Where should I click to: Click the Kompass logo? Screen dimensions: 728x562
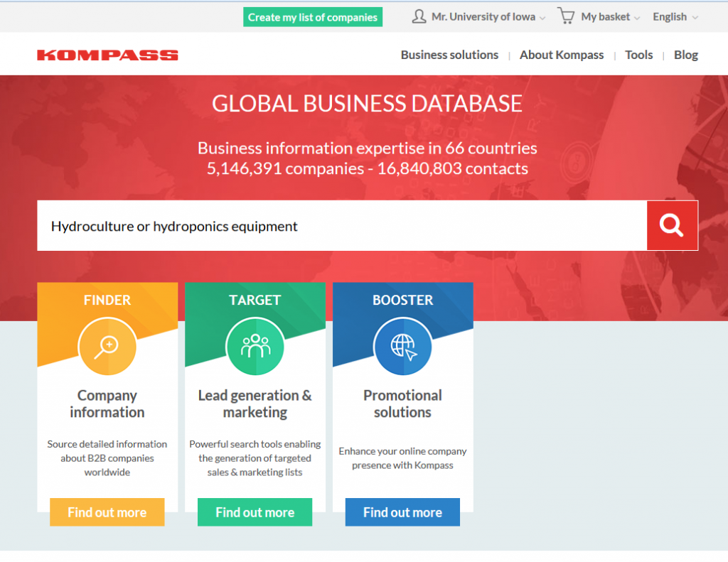pos(107,53)
